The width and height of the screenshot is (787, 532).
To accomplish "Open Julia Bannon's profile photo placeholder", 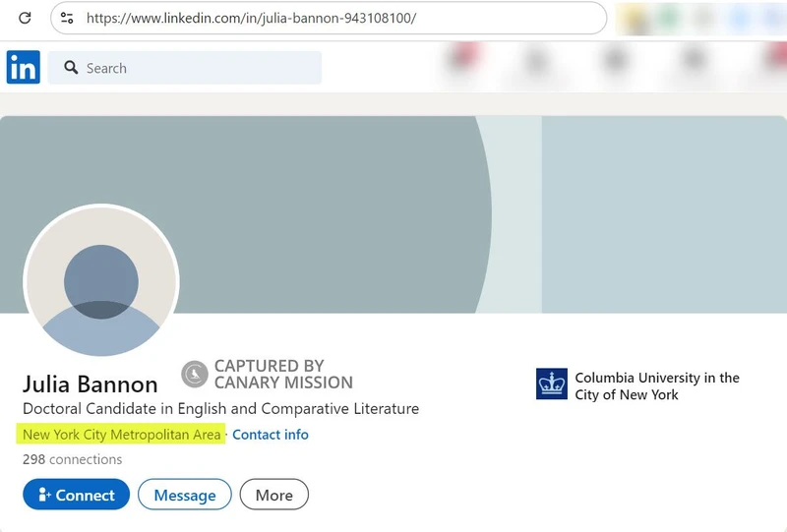I will [x=101, y=280].
